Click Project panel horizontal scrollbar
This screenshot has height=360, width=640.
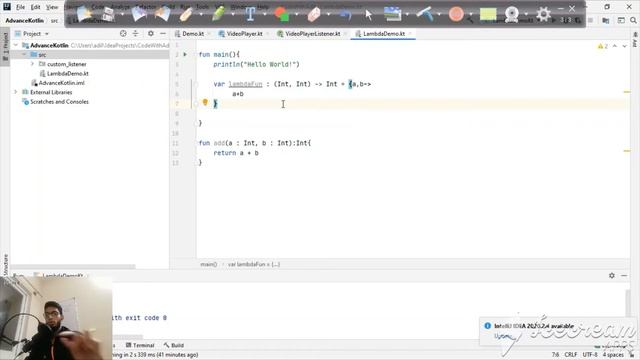point(73,267)
